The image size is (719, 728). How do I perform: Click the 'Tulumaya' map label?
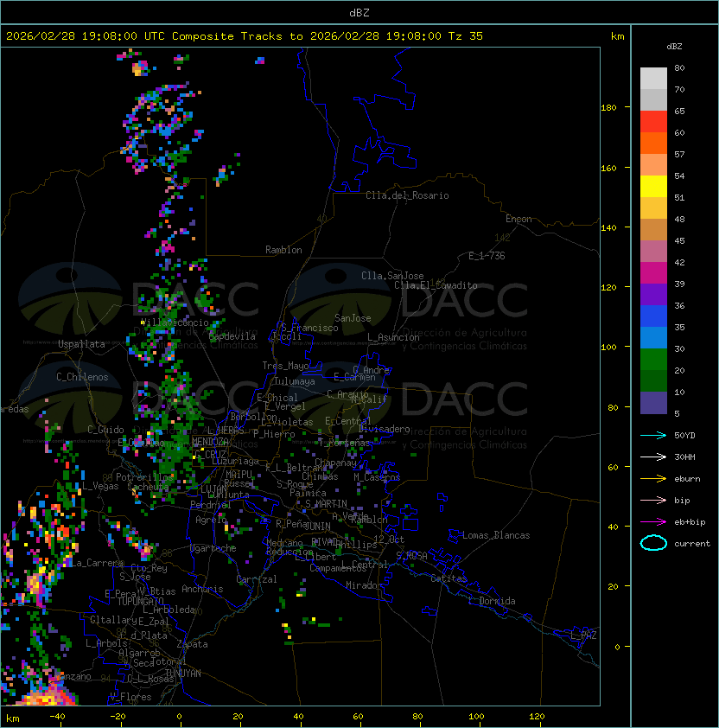295,381
